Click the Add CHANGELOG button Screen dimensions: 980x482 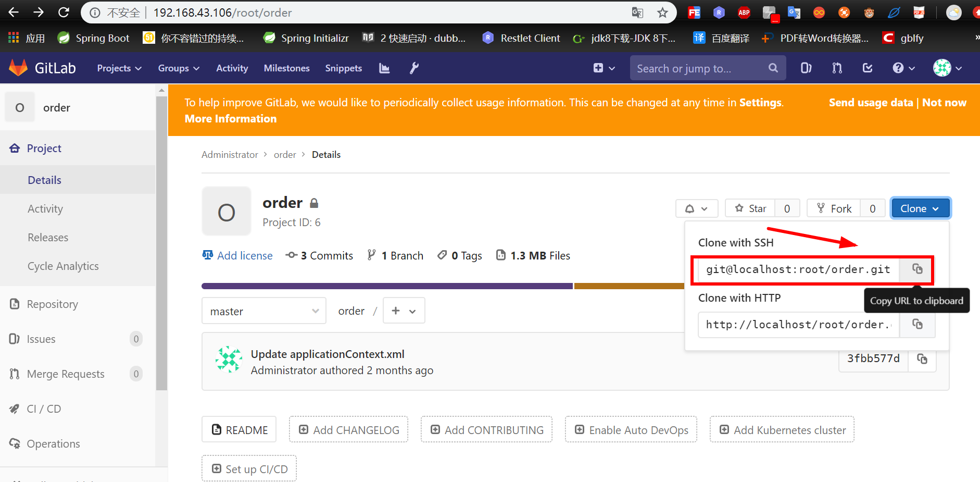348,430
